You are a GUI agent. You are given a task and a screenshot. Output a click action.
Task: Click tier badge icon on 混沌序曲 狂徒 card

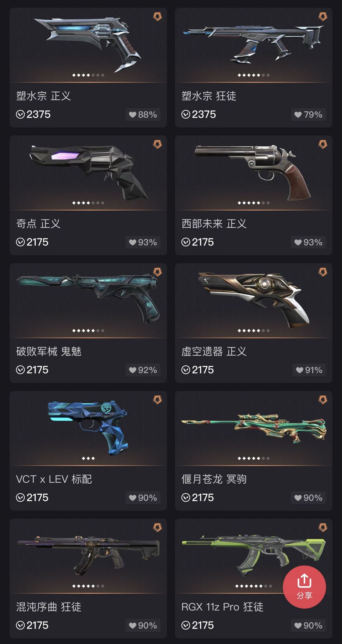(157, 527)
